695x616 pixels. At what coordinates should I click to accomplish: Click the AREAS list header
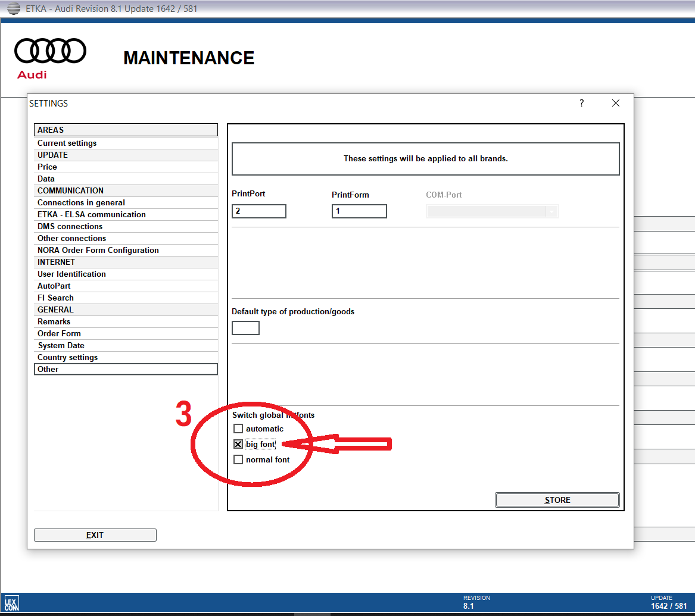coord(126,130)
